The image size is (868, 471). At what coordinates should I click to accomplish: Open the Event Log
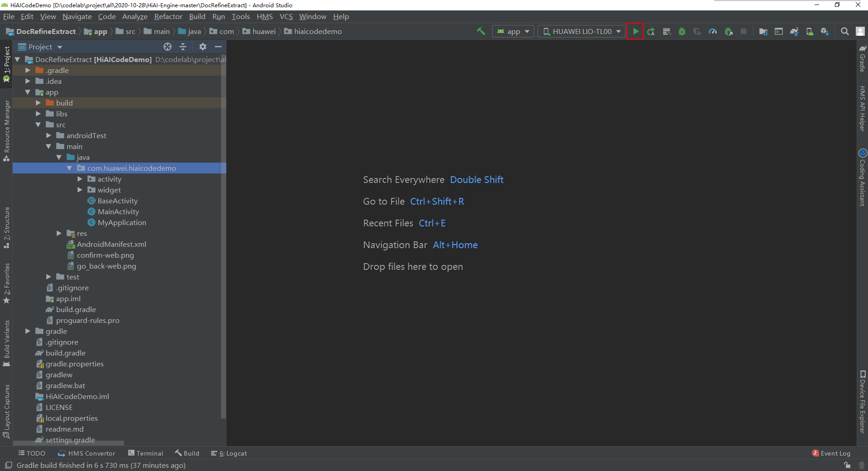pyautogui.click(x=834, y=453)
